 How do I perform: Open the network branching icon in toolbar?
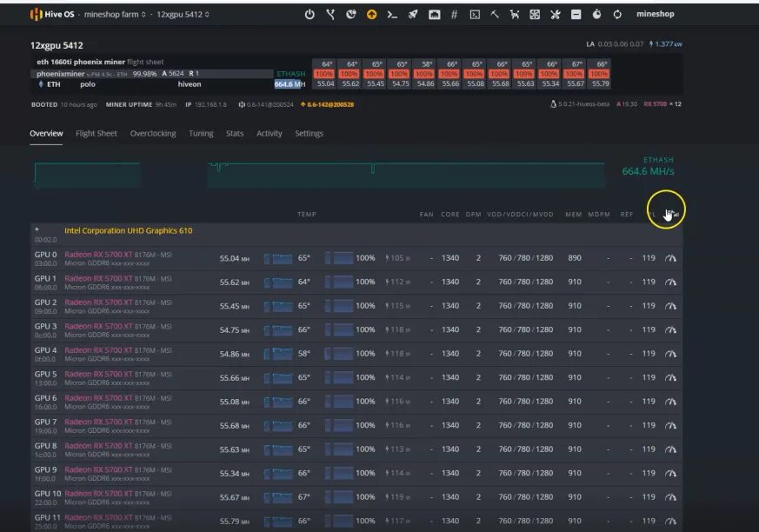(330, 15)
